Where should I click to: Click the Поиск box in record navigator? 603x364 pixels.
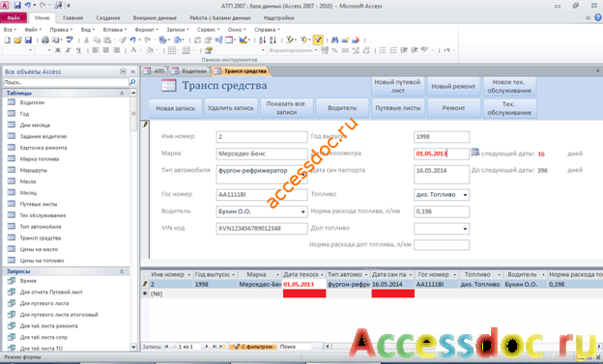pos(295,347)
